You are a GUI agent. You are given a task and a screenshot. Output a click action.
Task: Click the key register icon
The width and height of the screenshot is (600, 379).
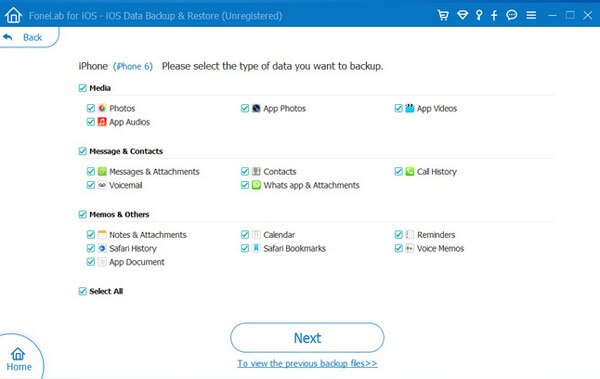479,15
